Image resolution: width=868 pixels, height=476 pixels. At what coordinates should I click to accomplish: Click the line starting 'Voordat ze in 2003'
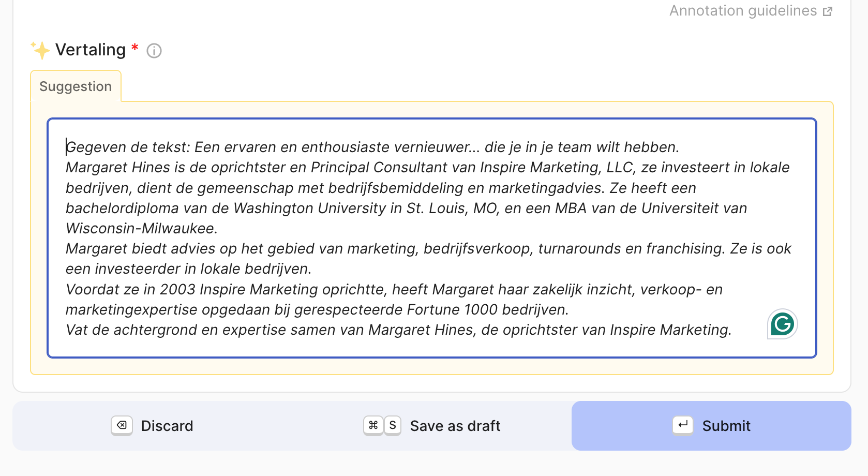[394, 290]
